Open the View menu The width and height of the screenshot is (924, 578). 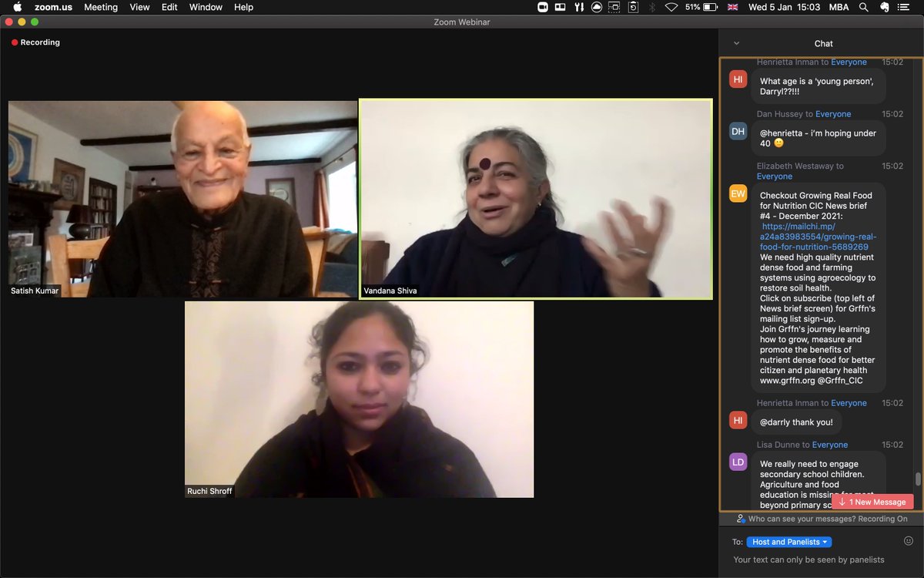click(139, 7)
